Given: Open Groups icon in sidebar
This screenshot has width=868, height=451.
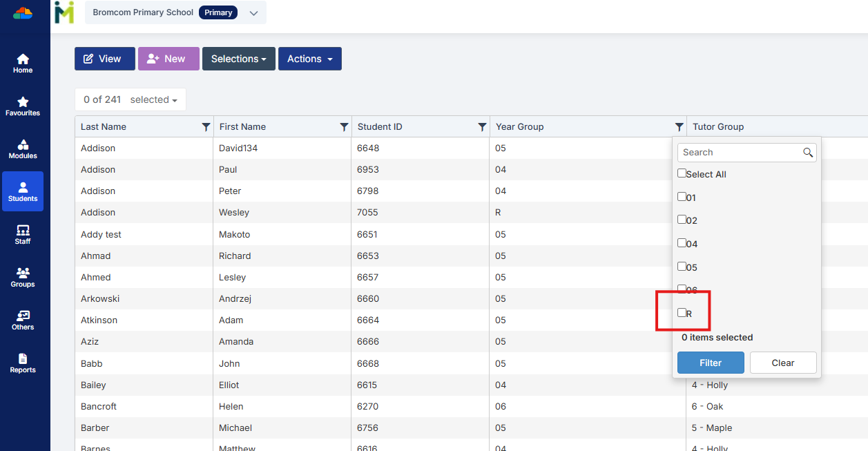Looking at the screenshot, I should click(x=23, y=274).
